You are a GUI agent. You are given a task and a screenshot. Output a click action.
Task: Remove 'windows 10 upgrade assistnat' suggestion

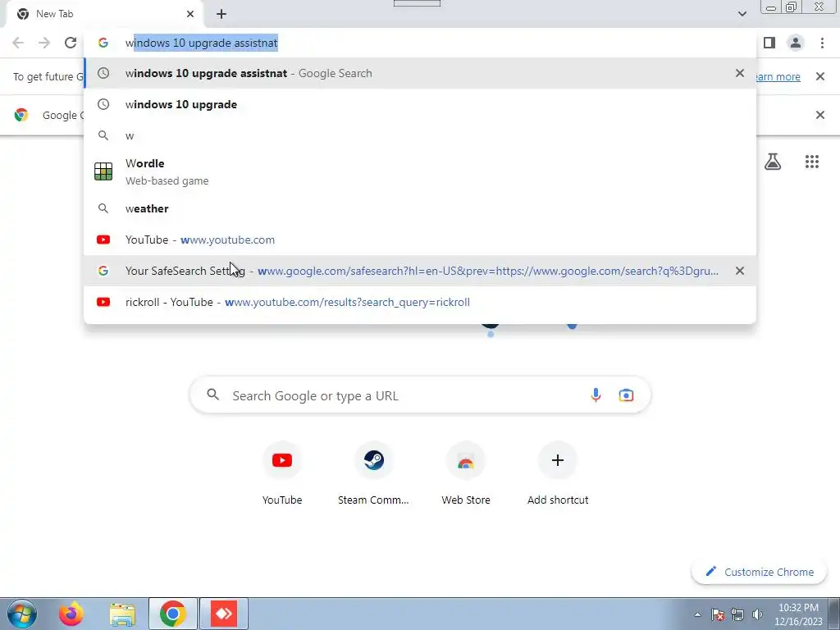(x=740, y=73)
